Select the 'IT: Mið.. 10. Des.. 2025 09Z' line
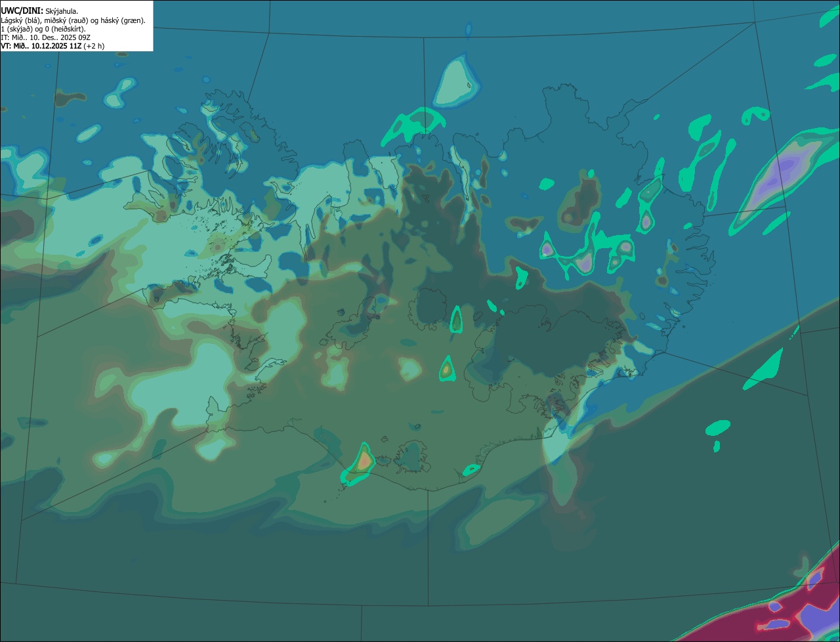This screenshot has height=642, width=840. click(45, 37)
